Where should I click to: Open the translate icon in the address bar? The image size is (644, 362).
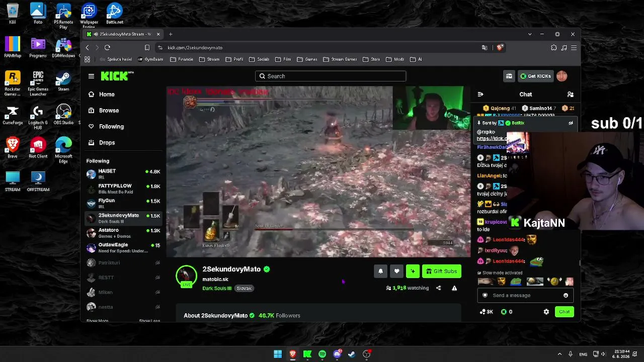485,47
